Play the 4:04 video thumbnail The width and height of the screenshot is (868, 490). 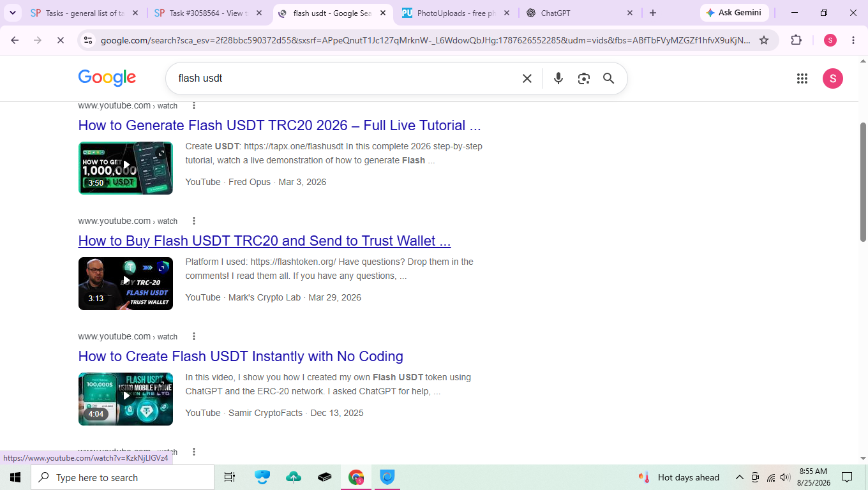[x=126, y=399]
